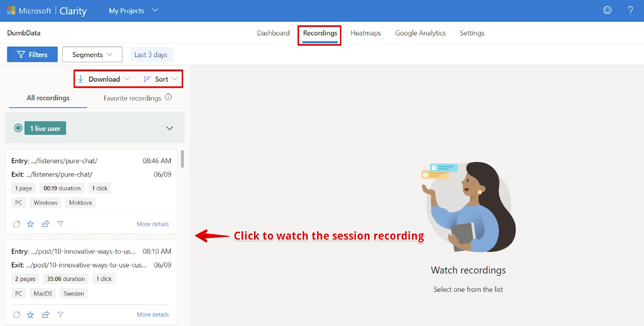Click the PC tag on the Sweden recording
The width and height of the screenshot is (644, 326).
pyautogui.click(x=19, y=293)
